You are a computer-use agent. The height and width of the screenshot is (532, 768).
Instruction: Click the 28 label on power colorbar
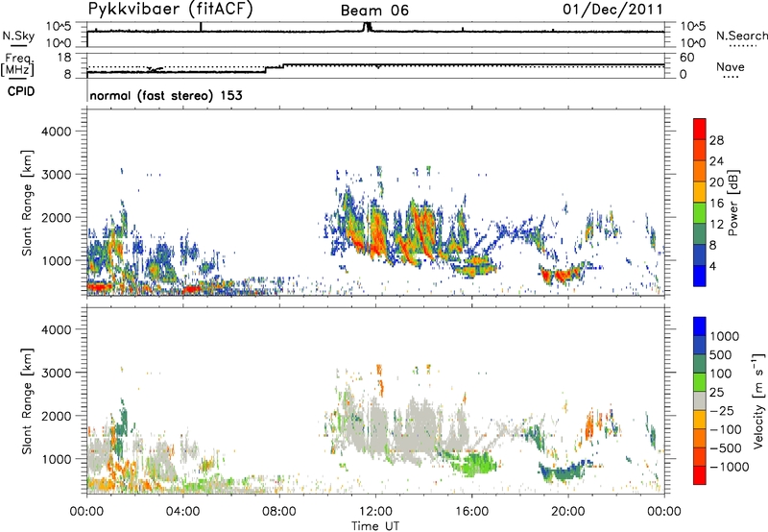(x=716, y=140)
